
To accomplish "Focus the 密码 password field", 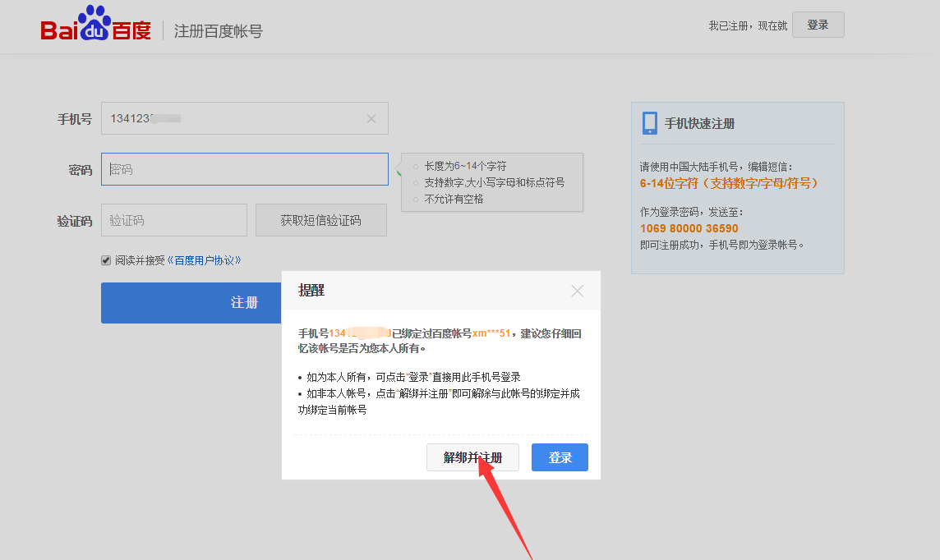I will 245,169.
